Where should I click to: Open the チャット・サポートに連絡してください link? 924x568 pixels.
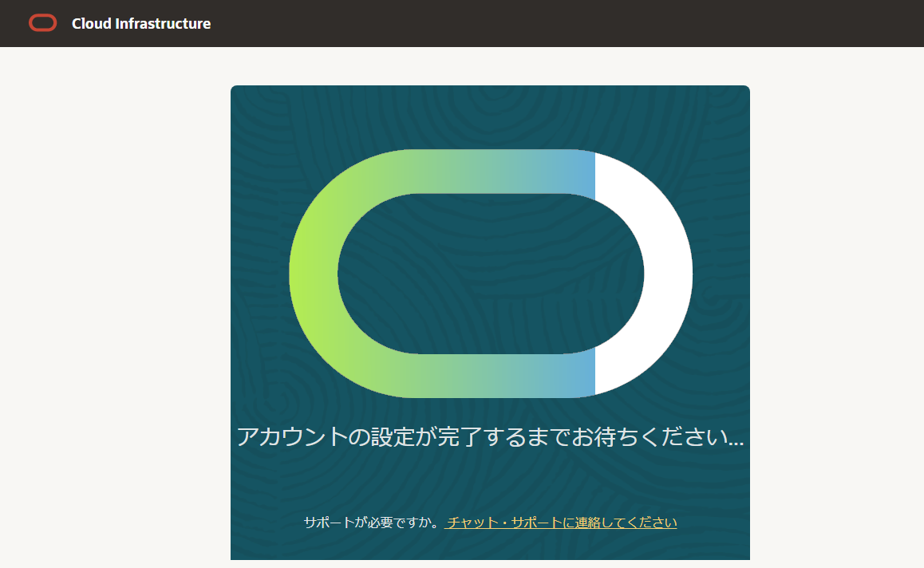click(x=561, y=523)
